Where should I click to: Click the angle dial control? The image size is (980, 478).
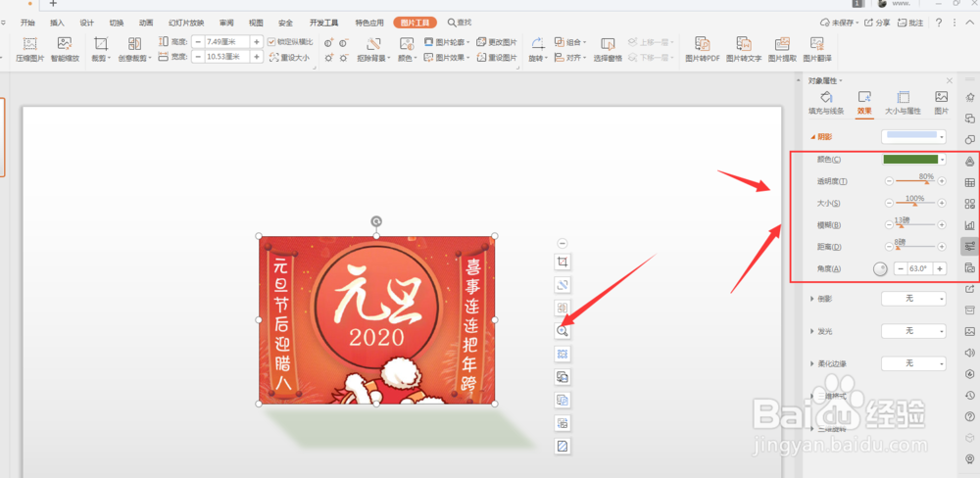tap(880, 268)
